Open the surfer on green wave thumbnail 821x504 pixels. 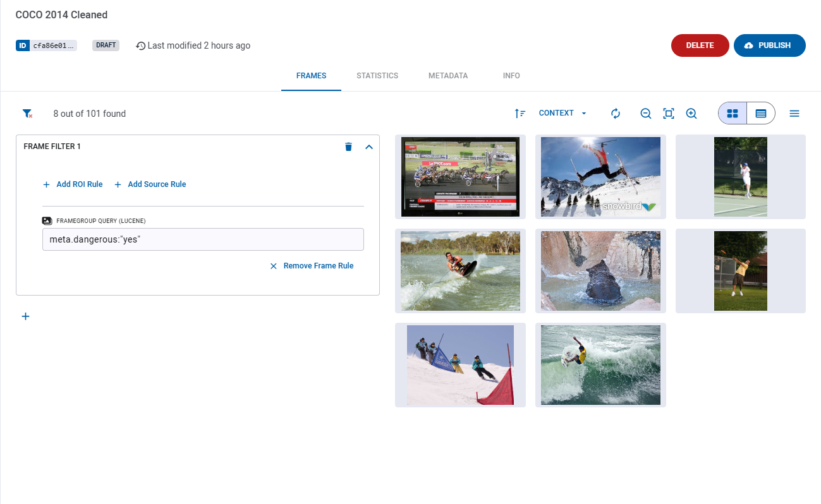(600, 364)
